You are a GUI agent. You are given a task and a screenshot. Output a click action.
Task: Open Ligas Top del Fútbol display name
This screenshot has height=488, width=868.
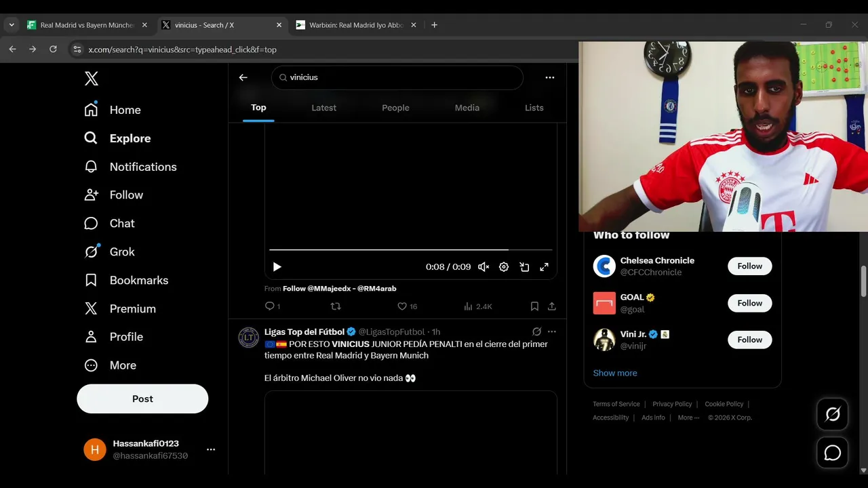point(304,332)
